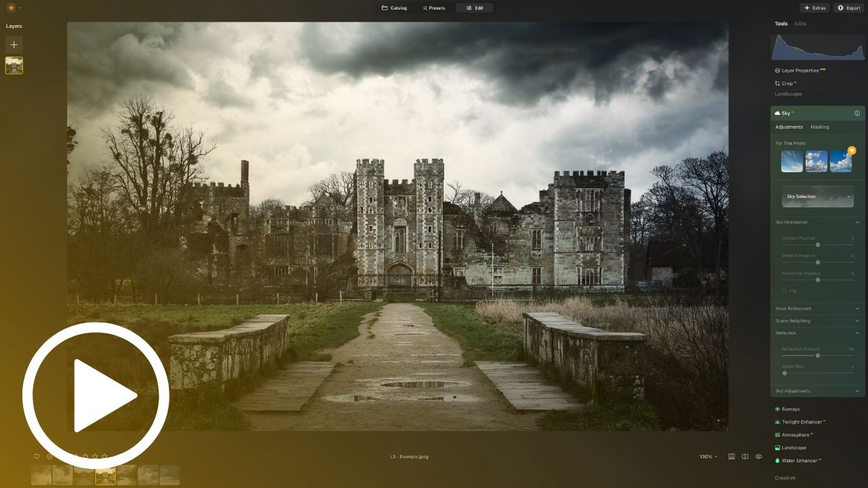
Task: Open the Landscape tool in the tools list
Action: [x=791, y=448]
